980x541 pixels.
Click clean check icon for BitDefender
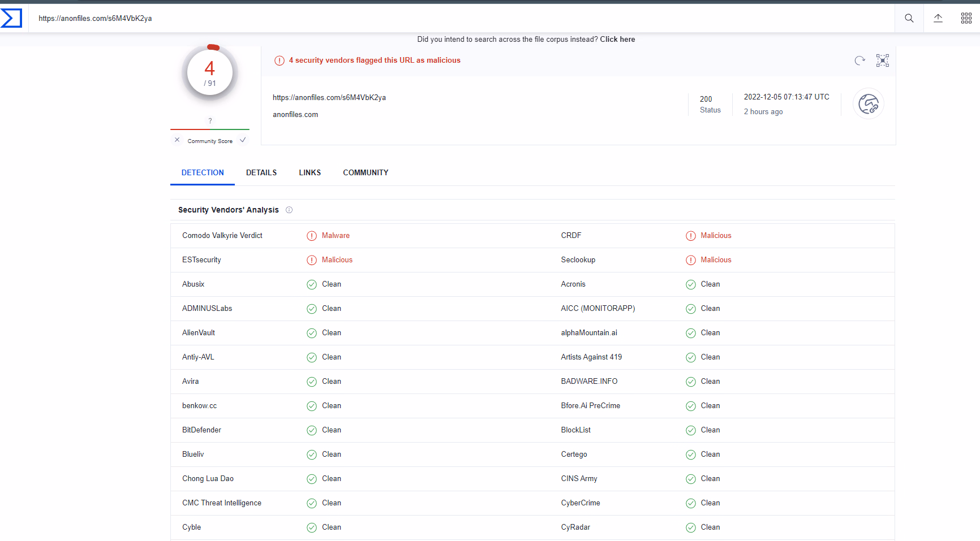tap(312, 430)
